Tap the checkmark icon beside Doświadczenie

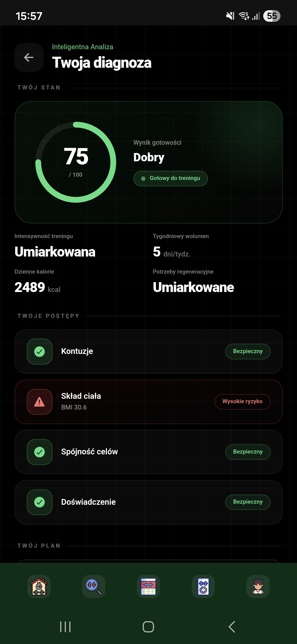pos(40,502)
